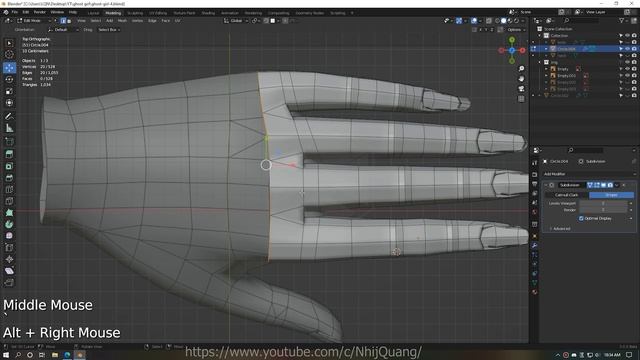Select the Inset Faces tool
Viewport: 640px width, 360px height.
click(x=9, y=166)
